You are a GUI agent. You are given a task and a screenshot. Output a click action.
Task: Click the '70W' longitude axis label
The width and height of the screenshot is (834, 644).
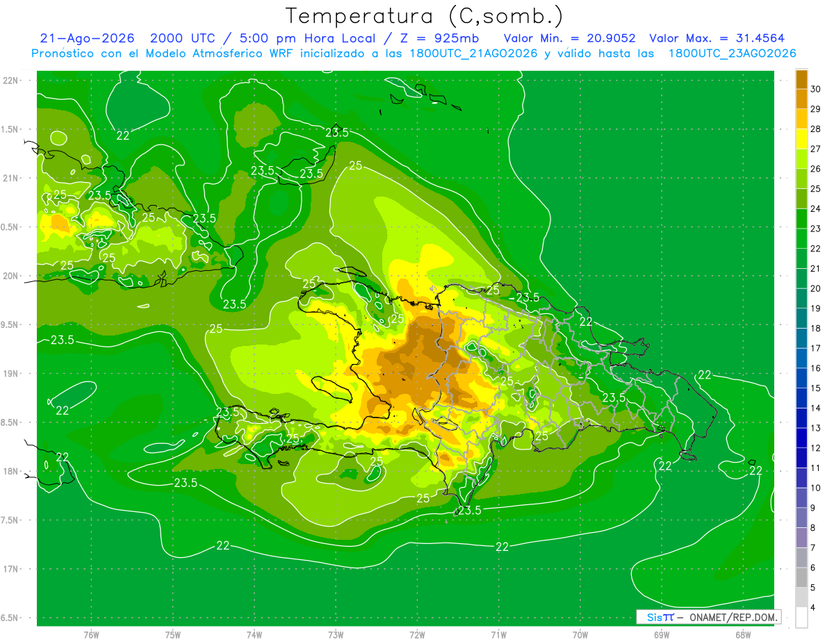point(580,635)
